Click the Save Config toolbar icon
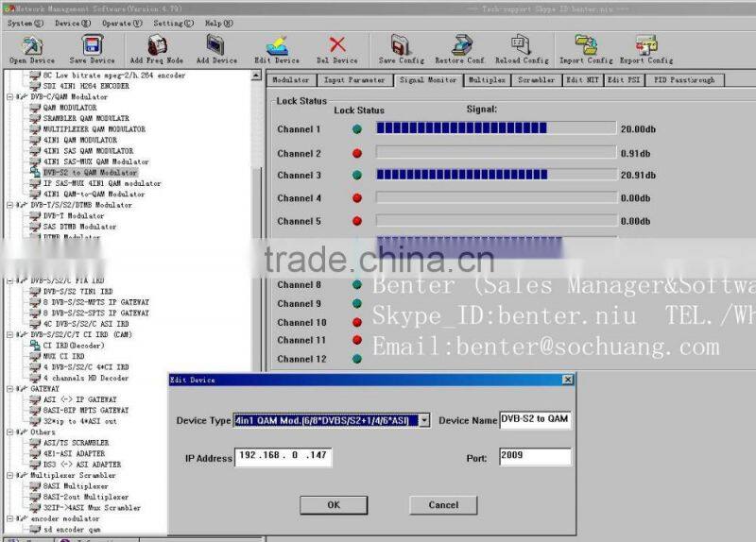The image size is (756, 542). [401, 44]
